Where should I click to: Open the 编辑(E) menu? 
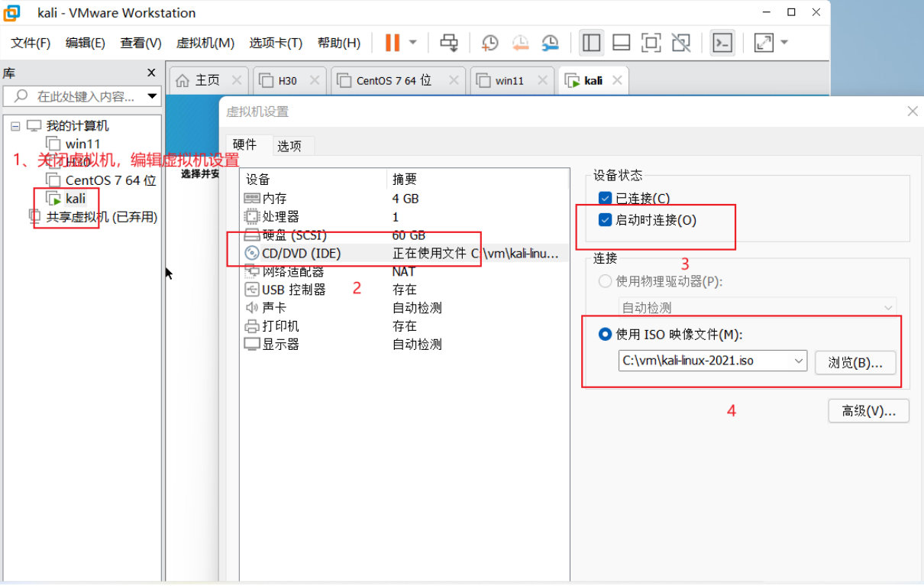[86, 43]
